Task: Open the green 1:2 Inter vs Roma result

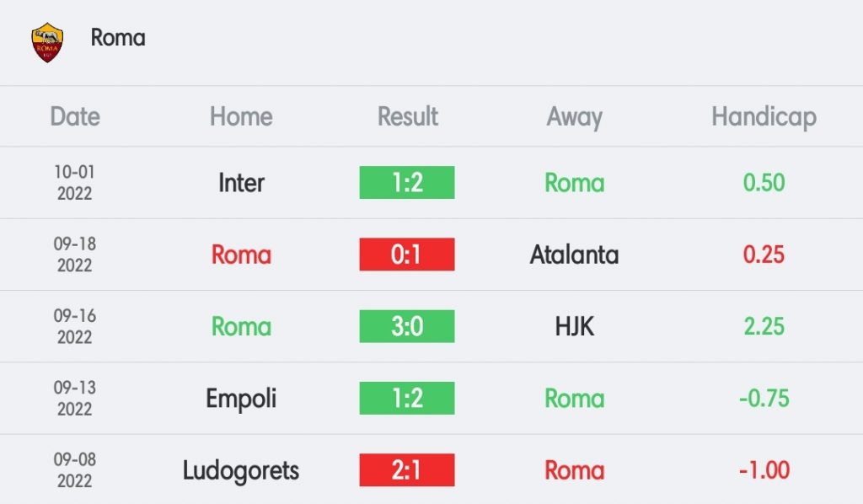Action: [x=407, y=183]
